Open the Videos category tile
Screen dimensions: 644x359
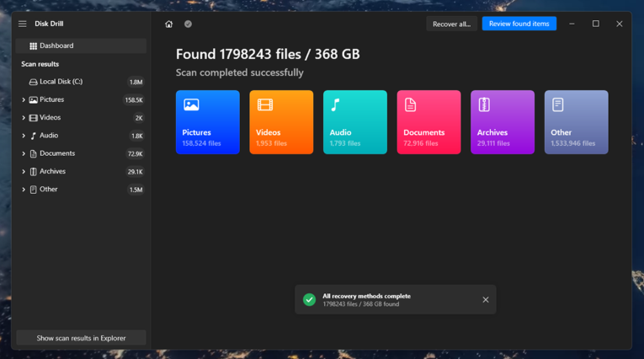pyautogui.click(x=281, y=122)
